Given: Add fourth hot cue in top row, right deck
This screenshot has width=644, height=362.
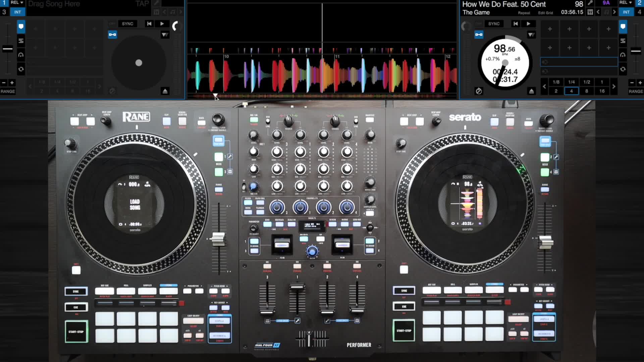Looking at the screenshot, I should pos(608,29).
